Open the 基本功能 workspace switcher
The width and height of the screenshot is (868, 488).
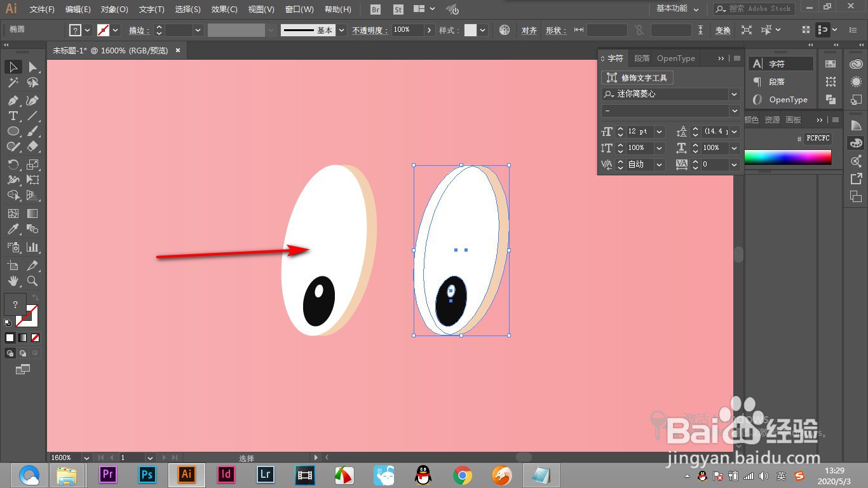(677, 9)
